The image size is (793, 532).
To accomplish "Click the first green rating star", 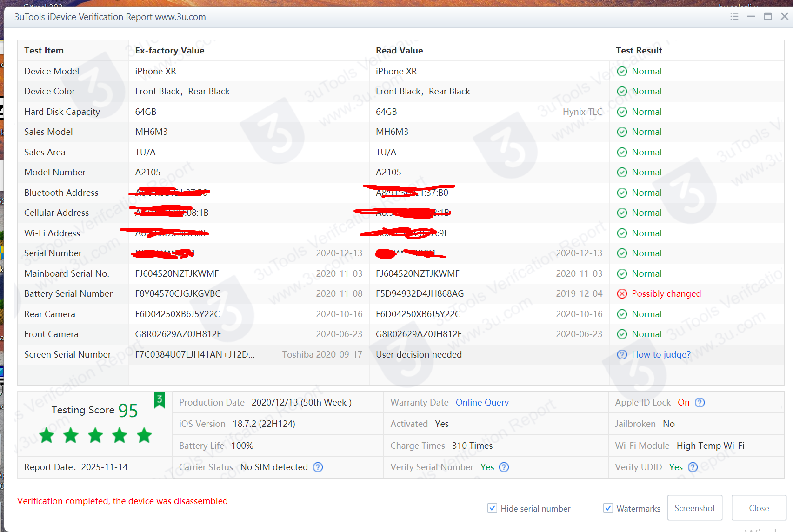I will point(47,436).
